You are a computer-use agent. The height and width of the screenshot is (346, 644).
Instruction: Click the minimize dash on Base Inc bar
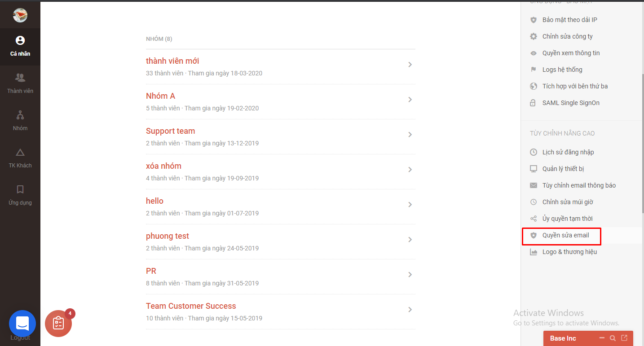(x=602, y=338)
